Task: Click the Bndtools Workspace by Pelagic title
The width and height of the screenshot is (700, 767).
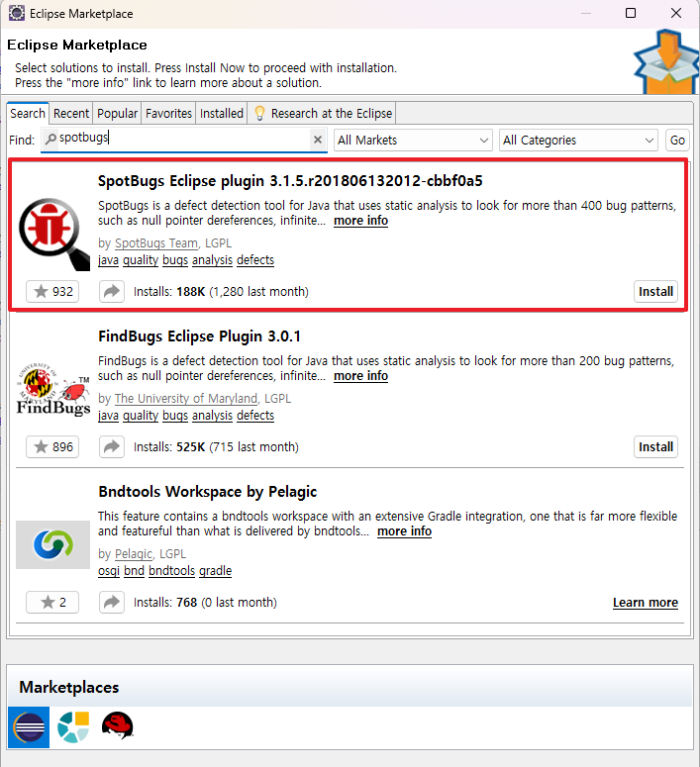Action: pyautogui.click(x=208, y=492)
